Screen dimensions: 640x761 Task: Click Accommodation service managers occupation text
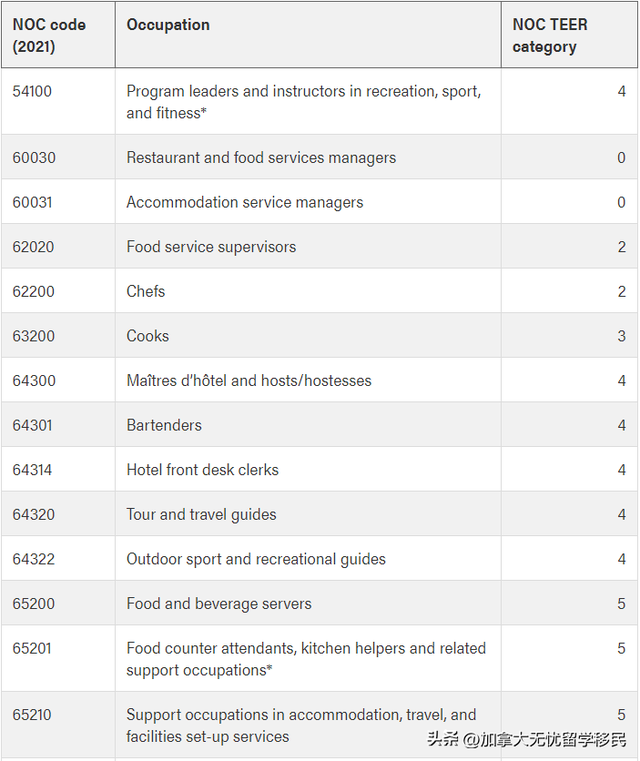(245, 202)
